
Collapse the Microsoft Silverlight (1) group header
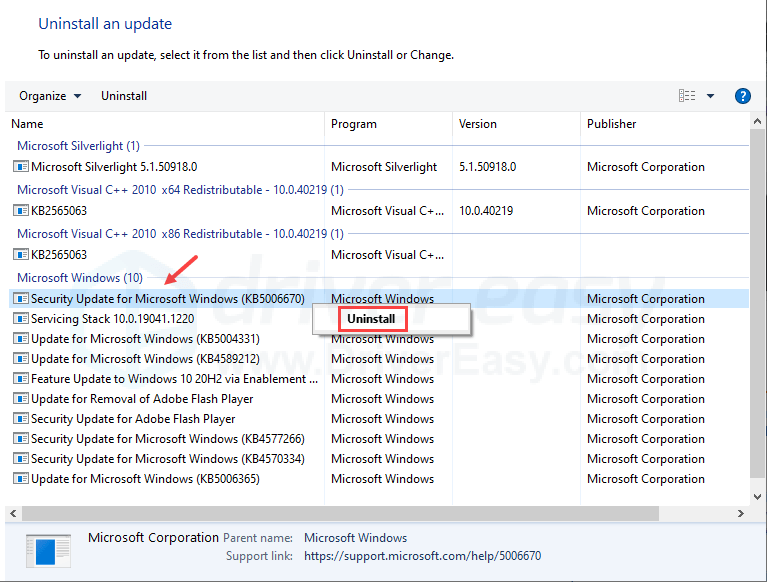(78, 146)
